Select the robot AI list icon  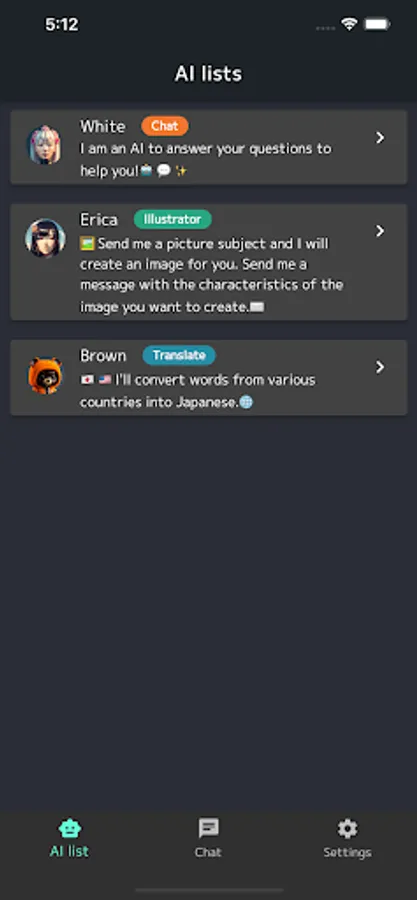click(x=70, y=828)
